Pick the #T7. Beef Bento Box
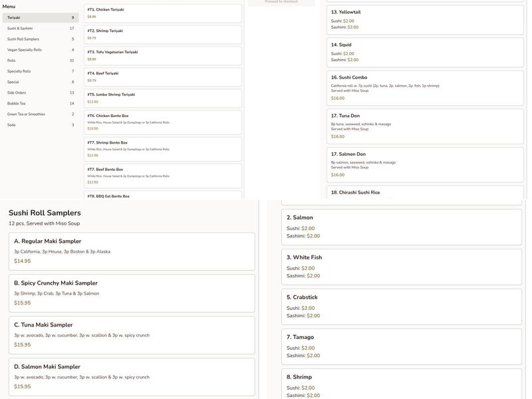The height and width of the screenshot is (399, 532). pos(163,176)
